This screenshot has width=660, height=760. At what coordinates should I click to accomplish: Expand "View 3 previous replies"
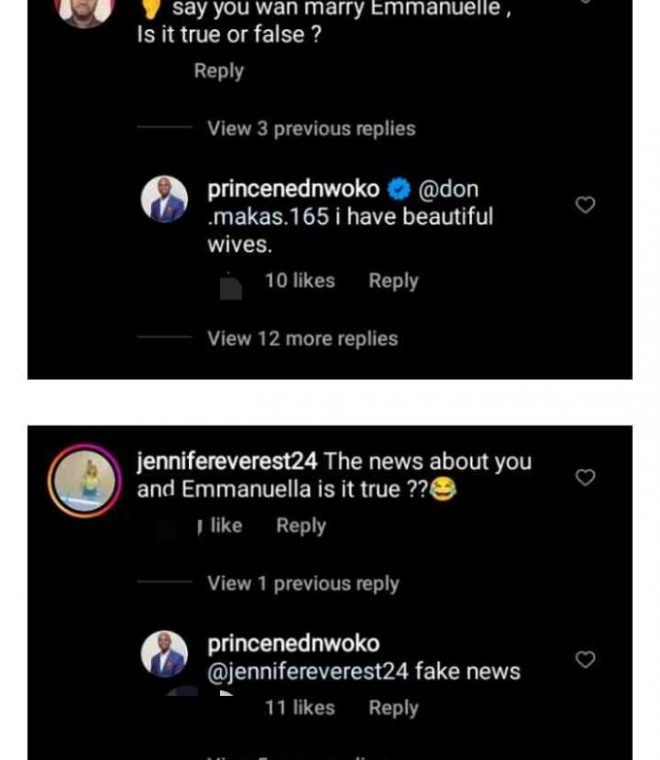pyautogui.click(x=310, y=128)
